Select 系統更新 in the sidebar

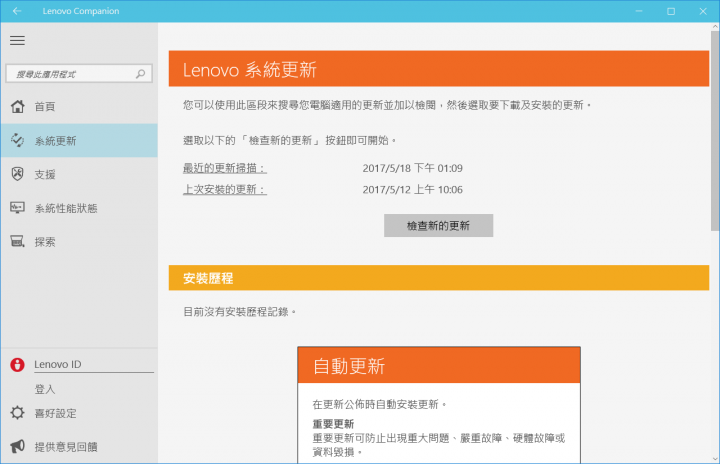coord(79,141)
